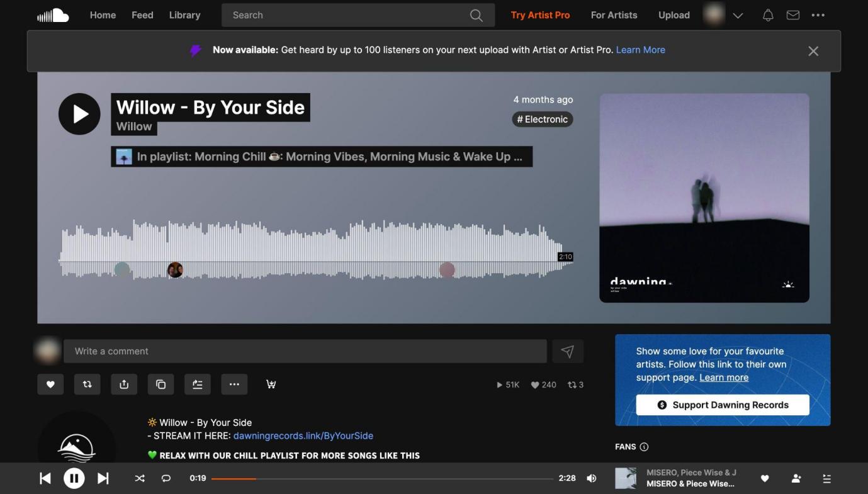Click the Write a comment field

[x=305, y=351]
